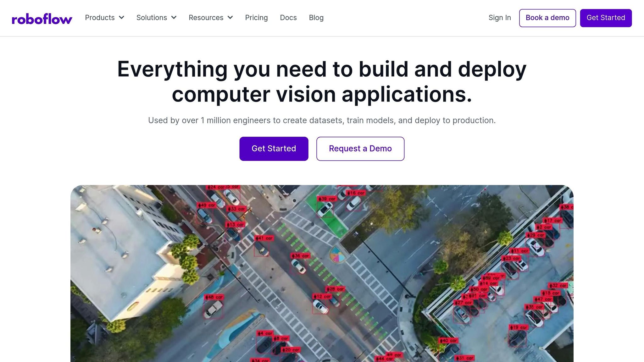Click the Request a Demo button
This screenshot has height=362, width=644.
tap(360, 149)
